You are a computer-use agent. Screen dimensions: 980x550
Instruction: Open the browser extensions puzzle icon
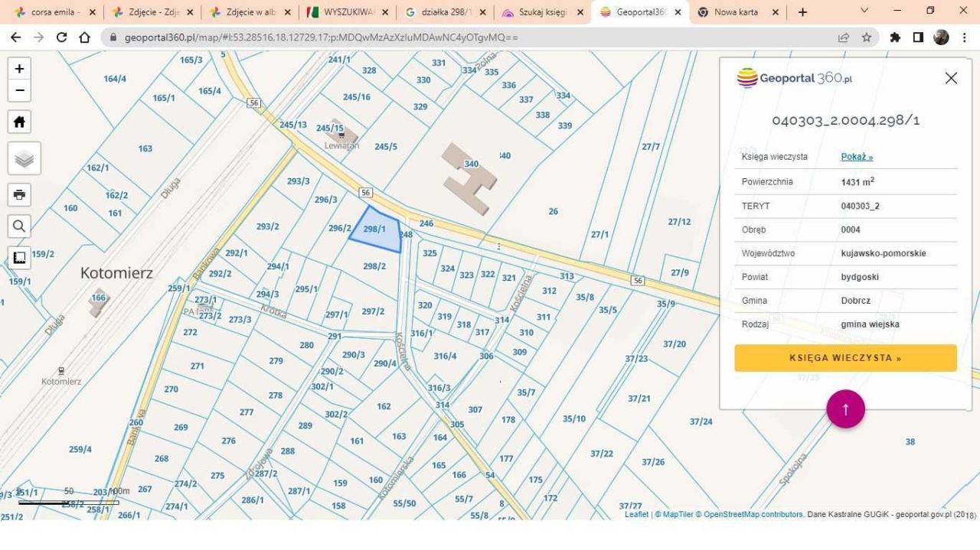click(895, 37)
